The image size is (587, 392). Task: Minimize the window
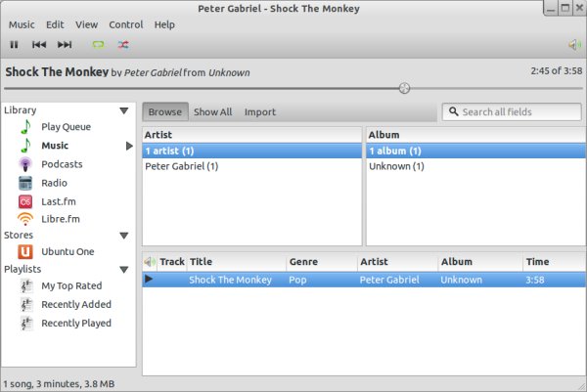click(x=550, y=9)
